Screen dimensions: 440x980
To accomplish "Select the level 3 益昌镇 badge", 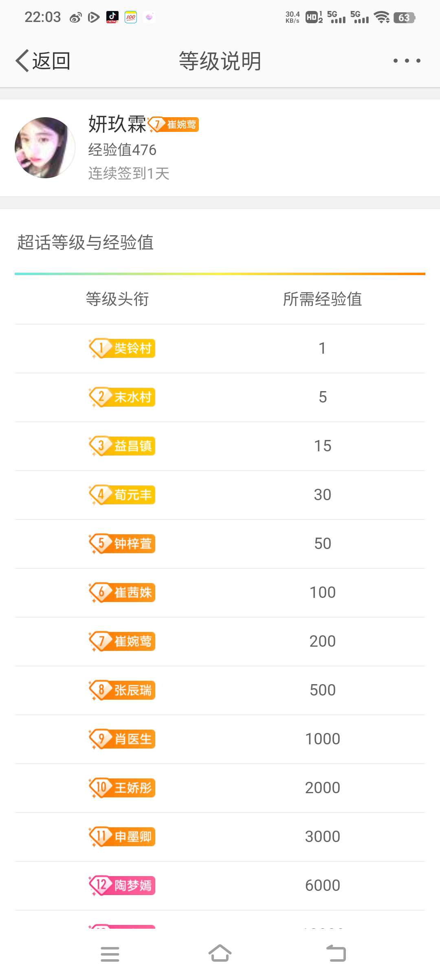I will [122, 446].
